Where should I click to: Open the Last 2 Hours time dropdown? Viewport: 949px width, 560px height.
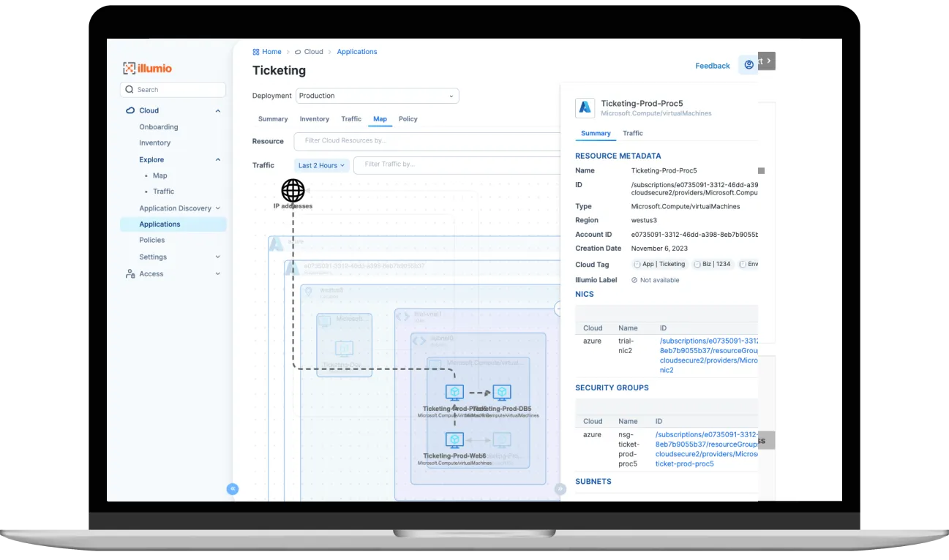(321, 165)
